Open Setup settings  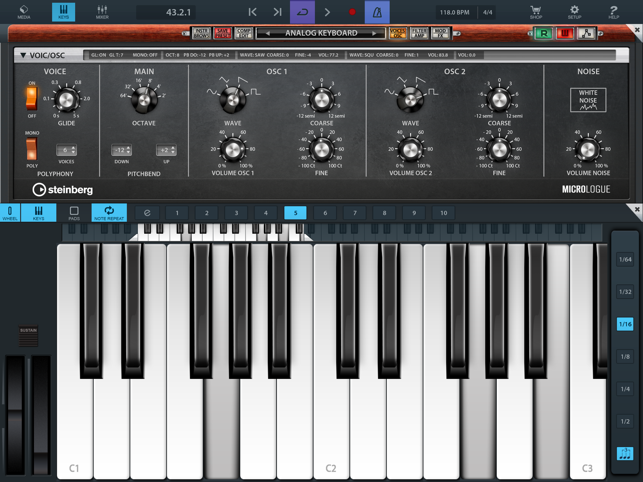574,12
